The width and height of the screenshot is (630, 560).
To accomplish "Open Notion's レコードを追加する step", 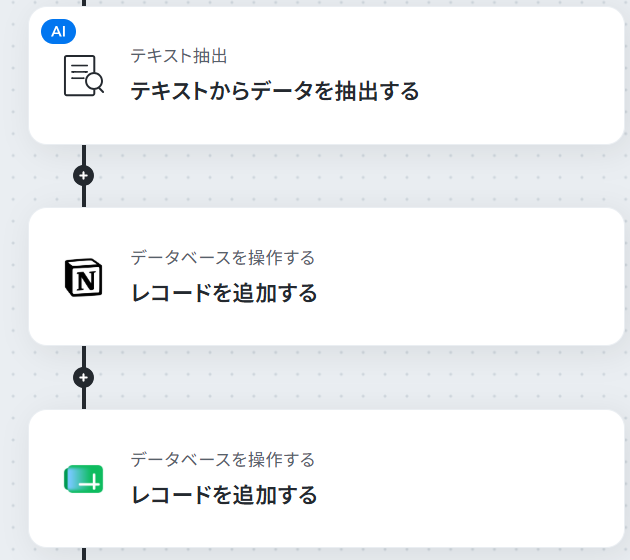I will coord(224,293).
